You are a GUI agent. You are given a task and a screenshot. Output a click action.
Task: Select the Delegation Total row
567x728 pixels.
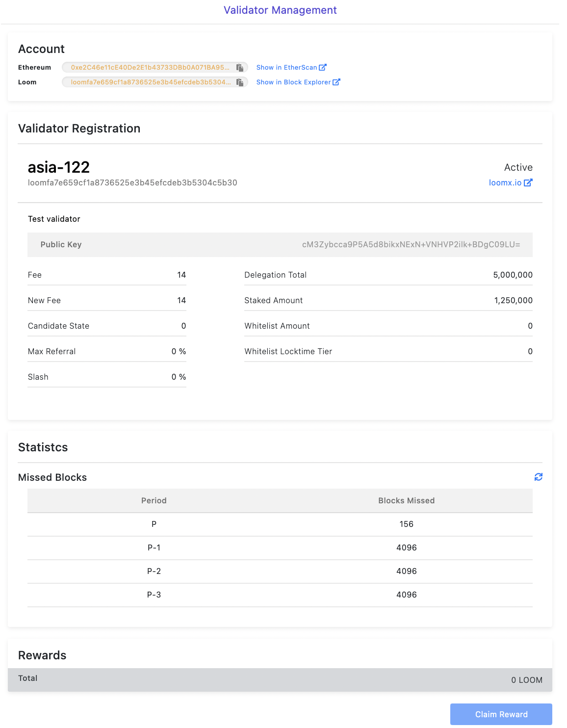pyautogui.click(x=387, y=275)
